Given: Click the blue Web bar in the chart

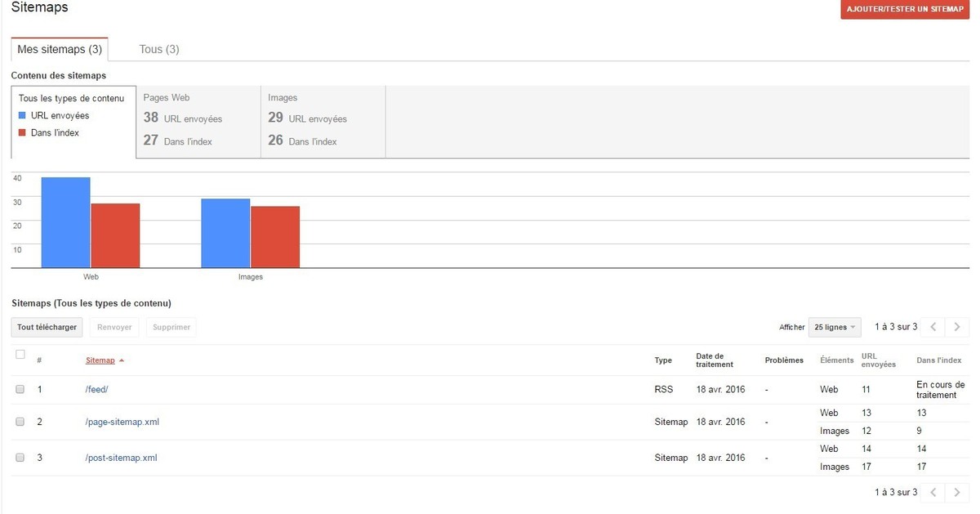Looking at the screenshot, I should pos(66,222).
